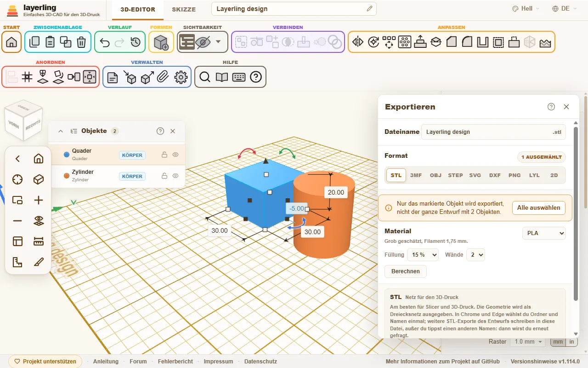This screenshot has height=368, width=588.
Task: Click the VORN face of the view cube
Action: (x=14, y=124)
